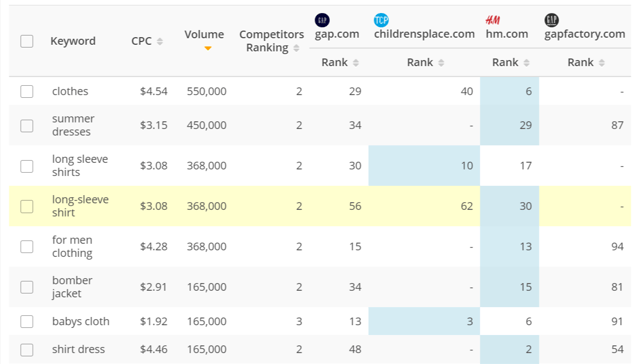Click the 550,000 volume value
Image resolution: width=639 pixels, height=364 pixels.
pyautogui.click(x=207, y=91)
